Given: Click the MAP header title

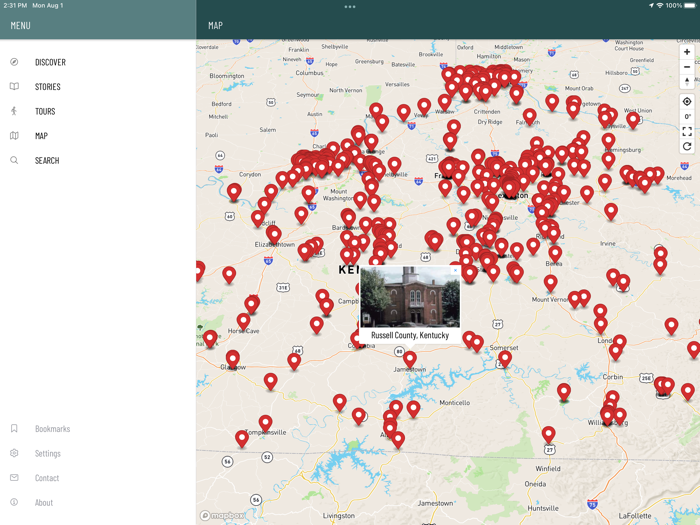Looking at the screenshot, I should [215, 25].
